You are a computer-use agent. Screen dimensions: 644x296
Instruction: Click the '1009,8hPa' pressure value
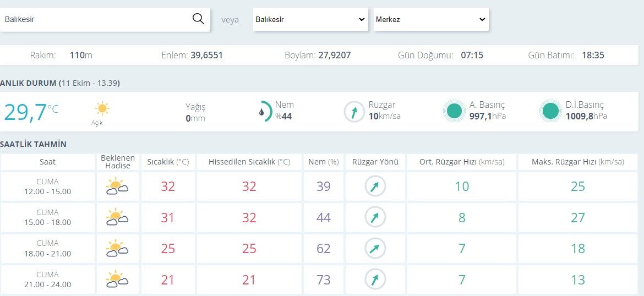[x=586, y=116]
